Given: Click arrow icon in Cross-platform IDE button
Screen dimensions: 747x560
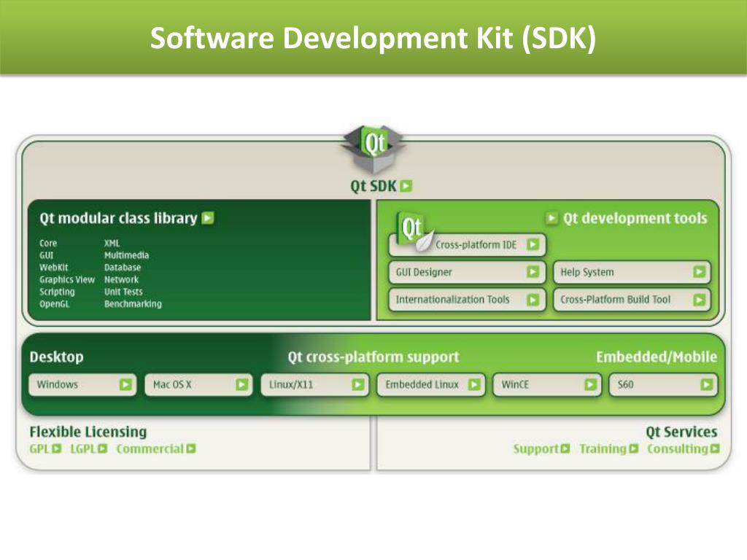Looking at the screenshot, I should (x=533, y=245).
